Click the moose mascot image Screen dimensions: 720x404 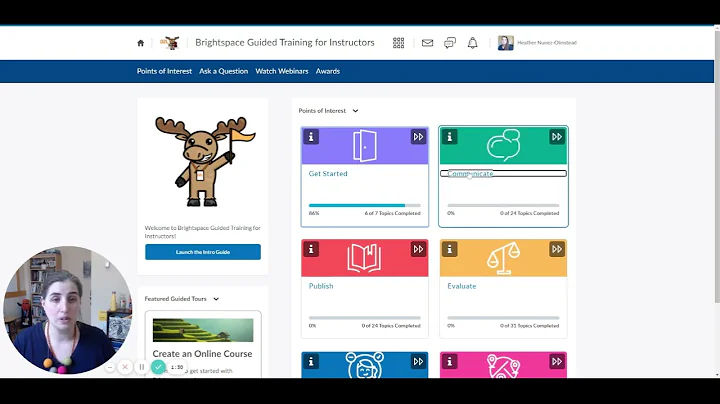(204, 162)
